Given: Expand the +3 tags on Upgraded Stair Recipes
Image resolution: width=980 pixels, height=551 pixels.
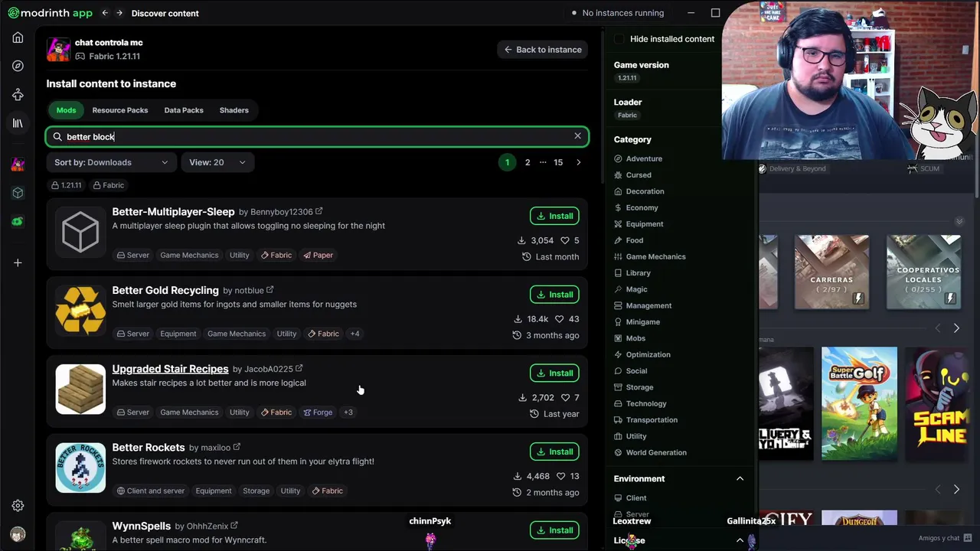Looking at the screenshot, I should point(348,412).
